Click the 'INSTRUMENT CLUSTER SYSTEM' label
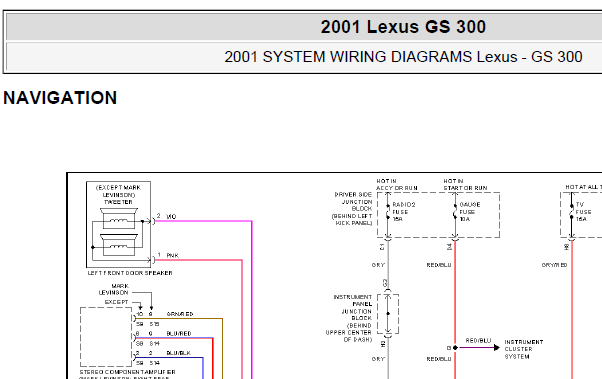Image resolution: width=602 pixels, height=379 pixels. click(524, 349)
